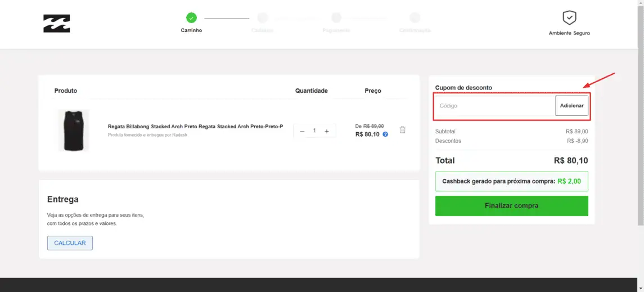Viewport: 644px width, 292px height.
Task: Click the Cashback gerado para próxima compra banner
Action: (x=511, y=181)
